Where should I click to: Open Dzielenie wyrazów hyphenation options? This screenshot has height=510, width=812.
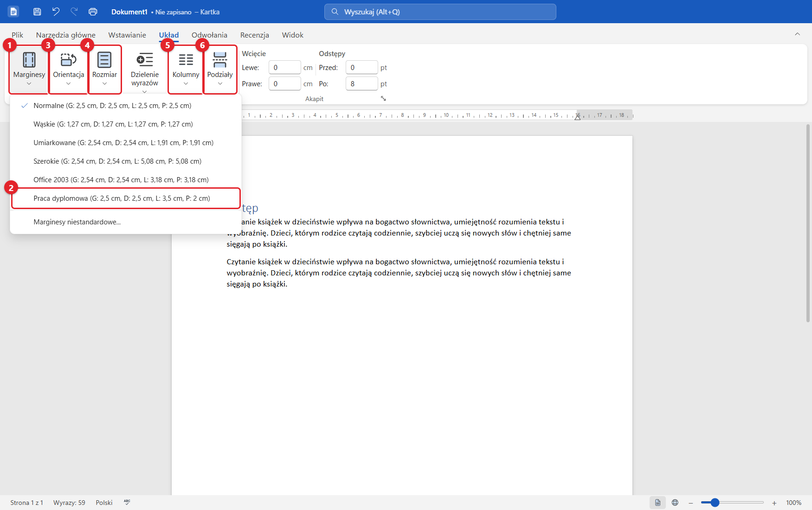[x=145, y=72]
